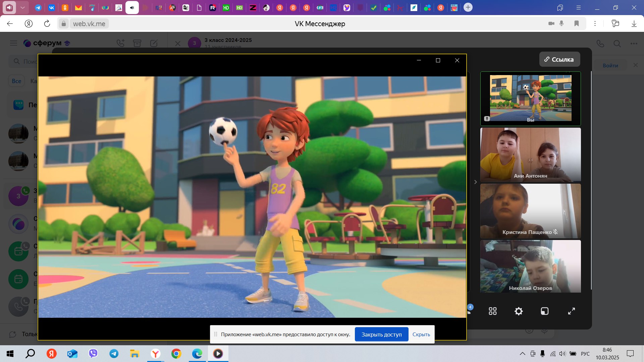Minimize call to picture-in-picture corner mode
This screenshot has height=362, width=644.
[x=545, y=311]
